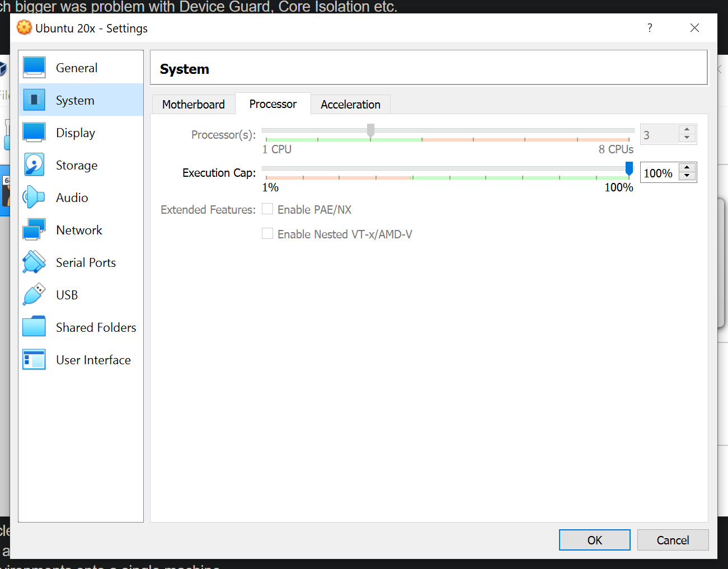Increase Execution Cap with up arrow
728x569 pixels.
coord(687,168)
